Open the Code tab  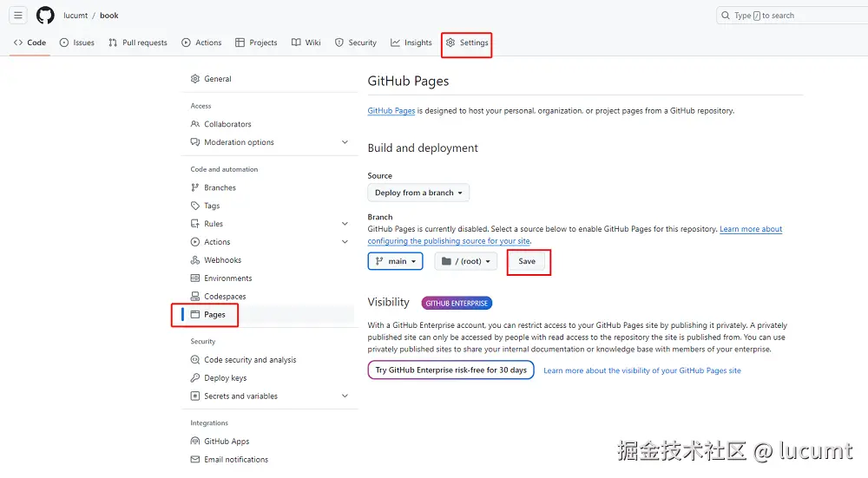[x=30, y=43]
